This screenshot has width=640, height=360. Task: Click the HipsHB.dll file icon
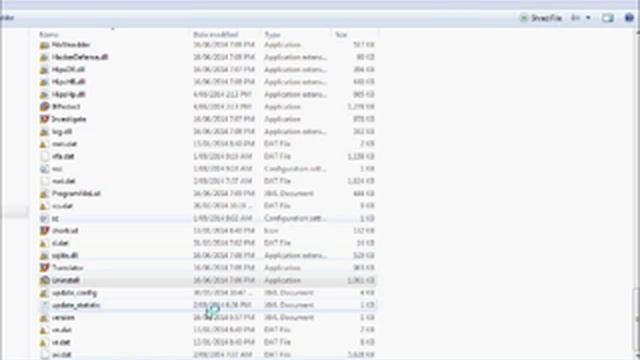tap(44, 82)
